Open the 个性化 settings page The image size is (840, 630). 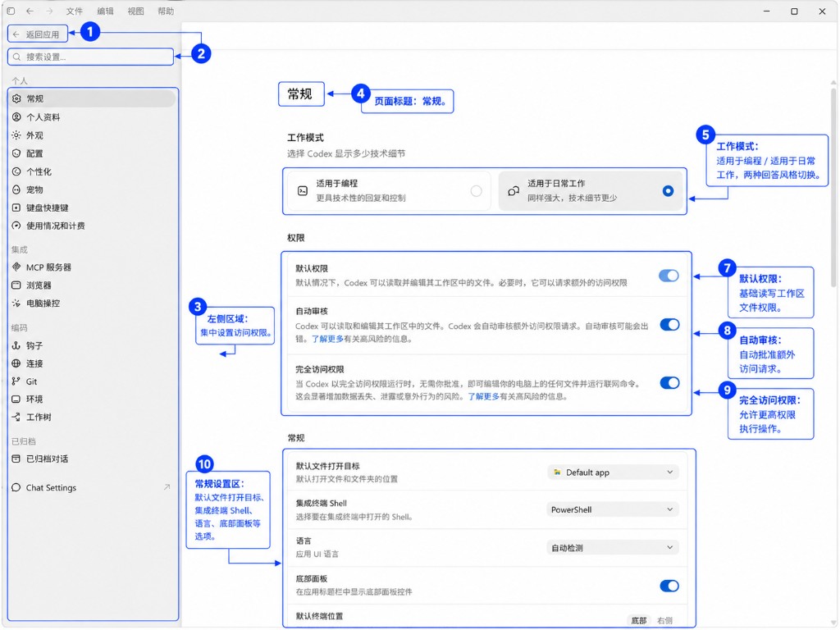coord(92,171)
